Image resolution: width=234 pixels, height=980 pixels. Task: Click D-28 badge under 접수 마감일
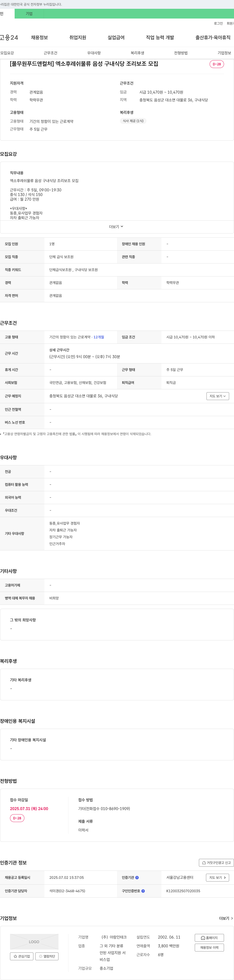coord(17,818)
